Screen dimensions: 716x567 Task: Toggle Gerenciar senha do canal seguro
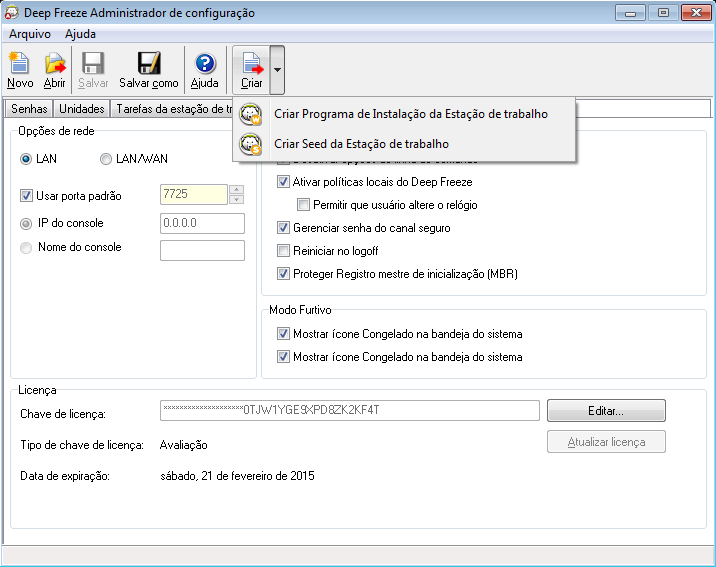pos(283,227)
